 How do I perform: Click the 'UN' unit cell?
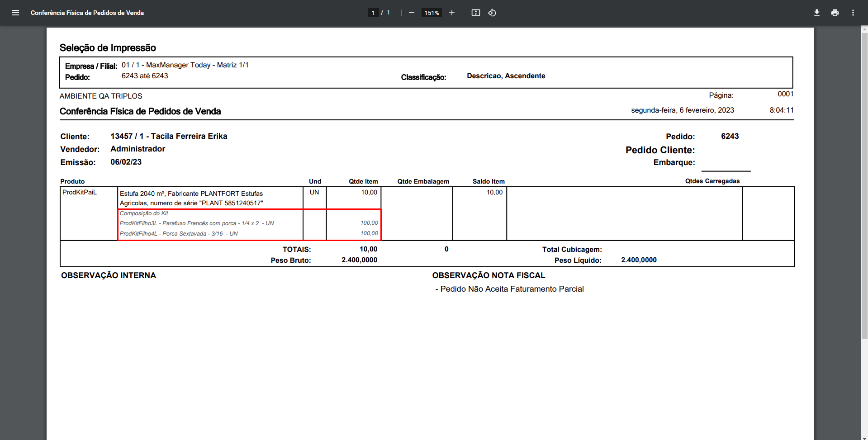[314, 192]
